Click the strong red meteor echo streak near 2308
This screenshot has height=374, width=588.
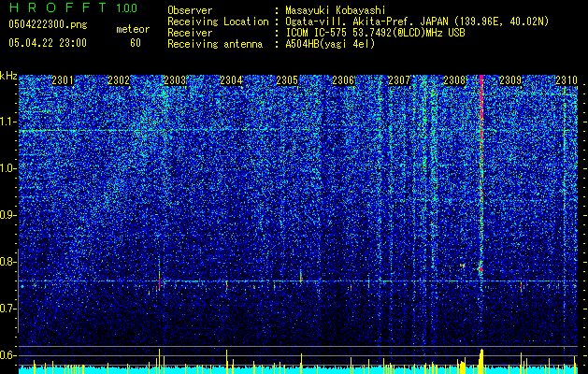point(481,173)
